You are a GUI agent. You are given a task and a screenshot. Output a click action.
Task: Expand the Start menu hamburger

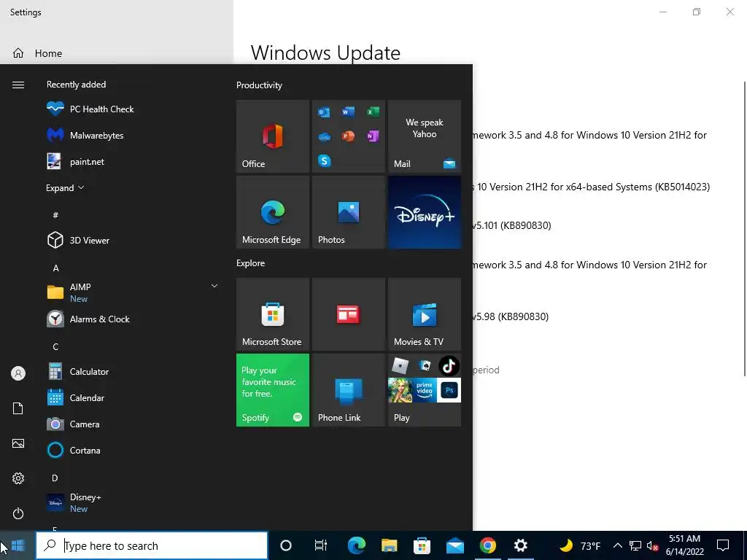coord(18,85)
